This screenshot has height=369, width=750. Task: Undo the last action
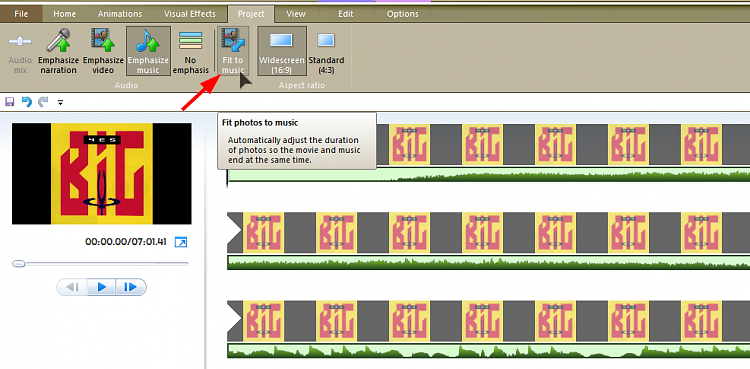(x=27, y=101)
